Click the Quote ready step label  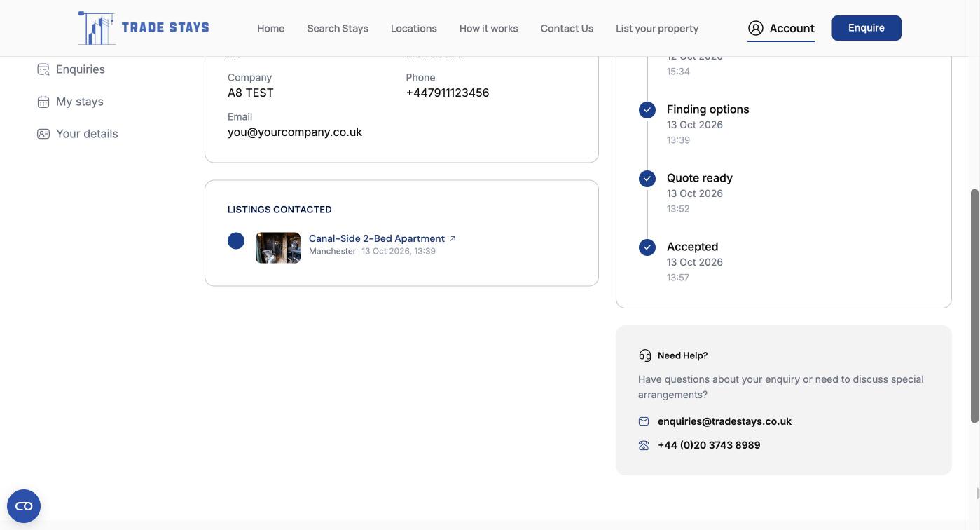pyautogui.click(x=700, y=178)
